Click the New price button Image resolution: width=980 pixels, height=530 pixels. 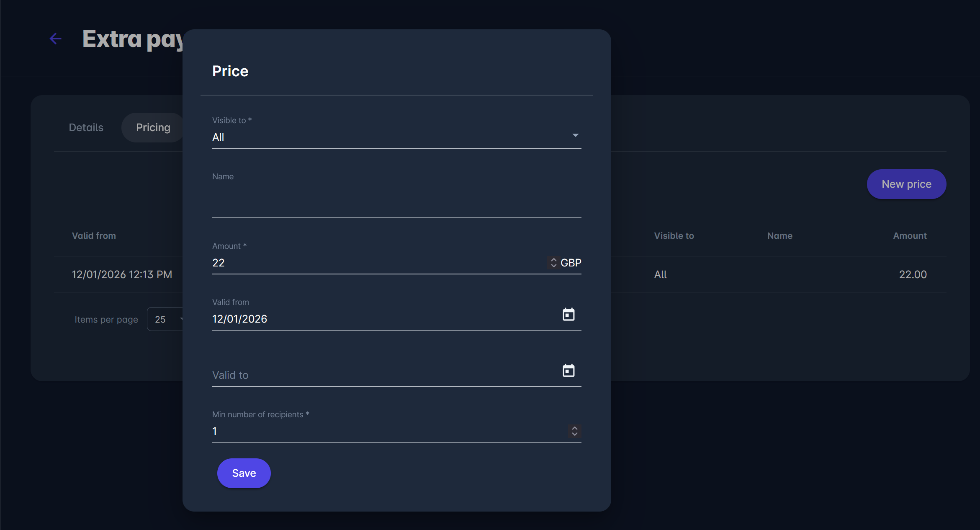(906, 184)
